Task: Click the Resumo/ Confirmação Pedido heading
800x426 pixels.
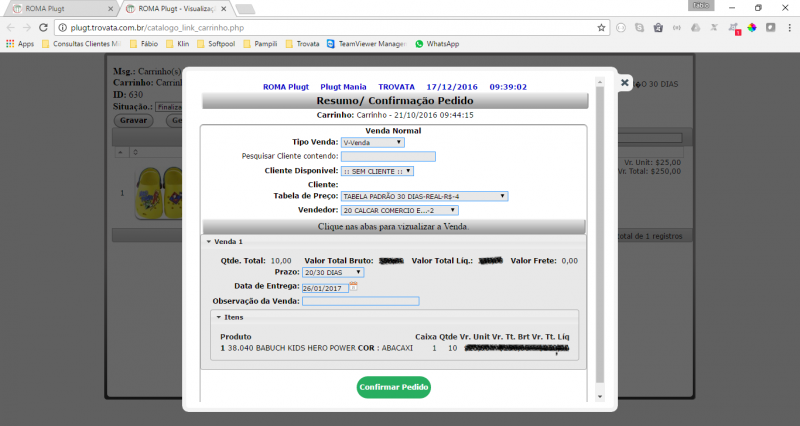Action: coord(395,101)
